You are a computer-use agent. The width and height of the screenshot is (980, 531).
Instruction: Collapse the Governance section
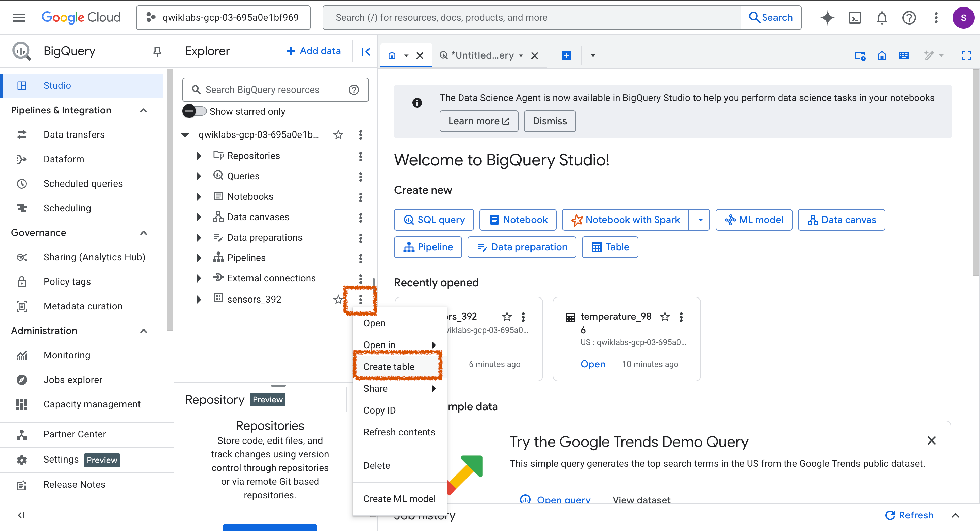click(x=143, y=232)
